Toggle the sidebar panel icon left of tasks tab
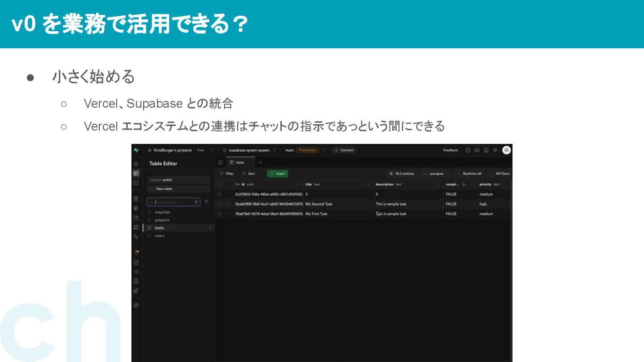 220,162
